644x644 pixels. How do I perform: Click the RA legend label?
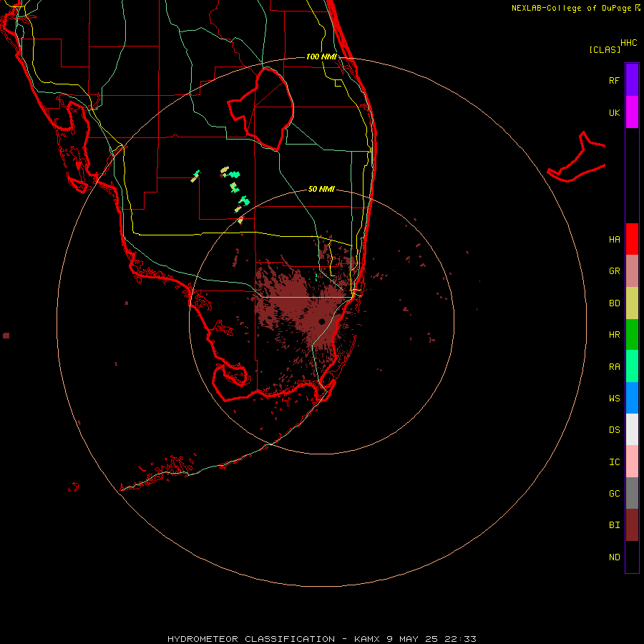[614, 367]
